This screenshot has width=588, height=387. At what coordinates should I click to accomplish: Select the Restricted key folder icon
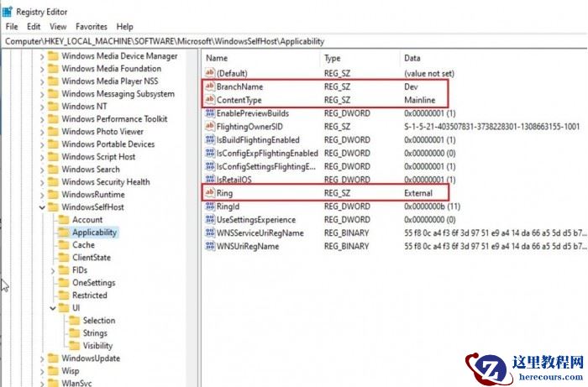pyautogui.click(x=64, y=295)
